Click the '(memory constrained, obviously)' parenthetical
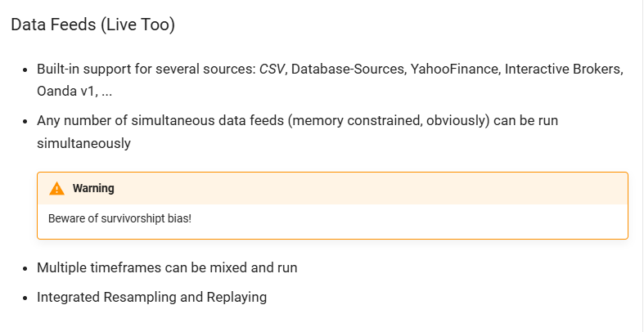Image resolution: width=644 pixels, height=332 pixels. tap(389, 121)
